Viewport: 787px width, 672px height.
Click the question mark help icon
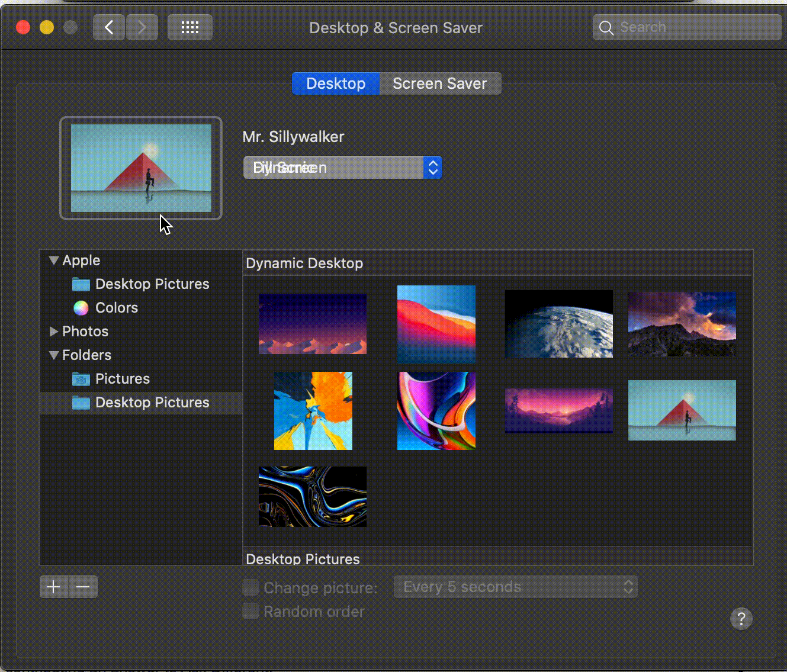click(741, 619)
